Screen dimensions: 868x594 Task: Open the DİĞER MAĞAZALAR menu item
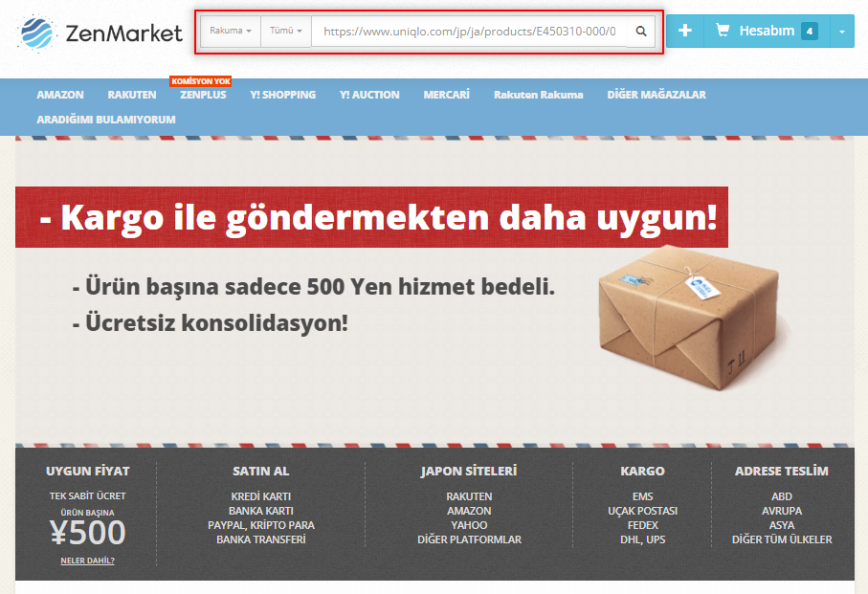[x=657, y=95]
